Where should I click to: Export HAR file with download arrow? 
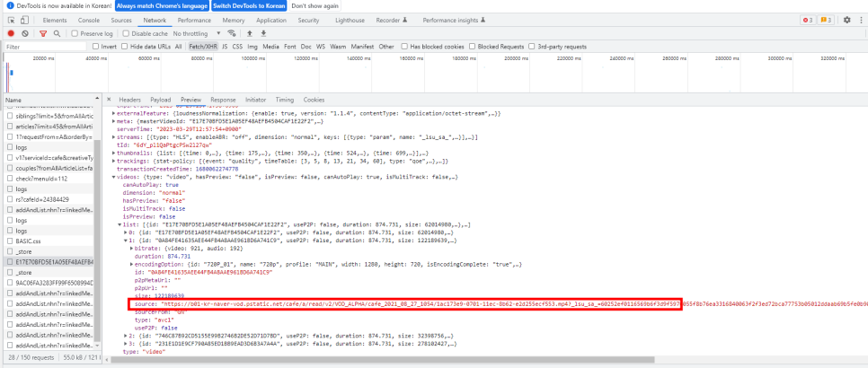(x=263, y=33)
